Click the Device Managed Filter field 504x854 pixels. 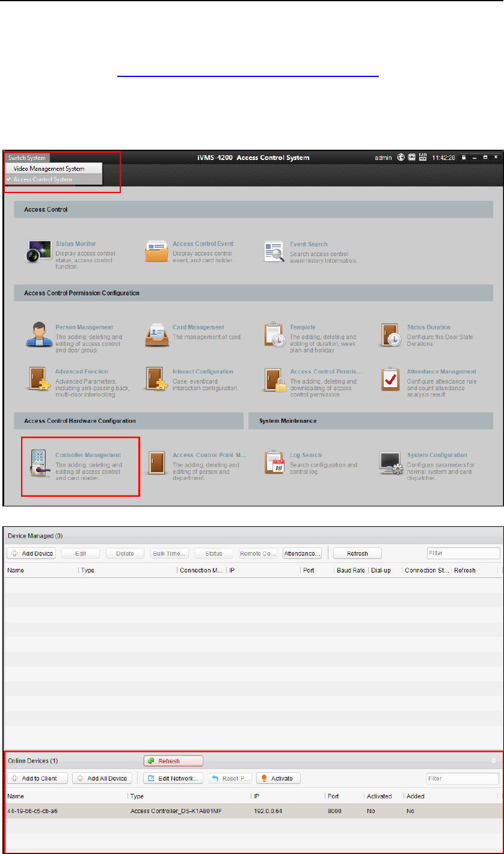coord(464,553)
